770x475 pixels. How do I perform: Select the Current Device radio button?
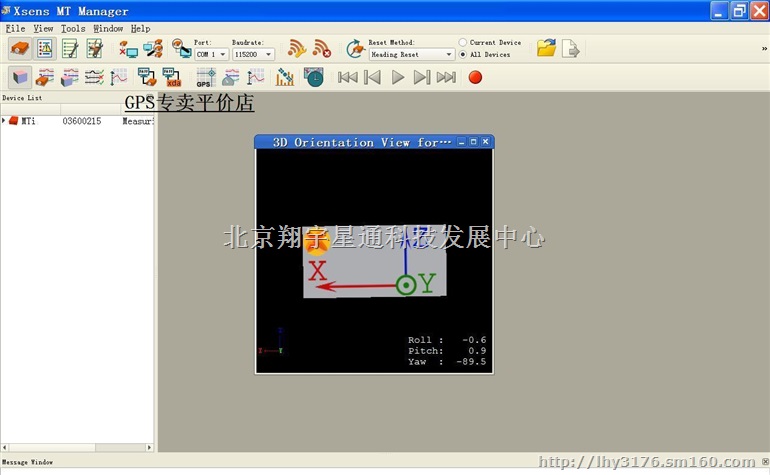tap(463, 42)
